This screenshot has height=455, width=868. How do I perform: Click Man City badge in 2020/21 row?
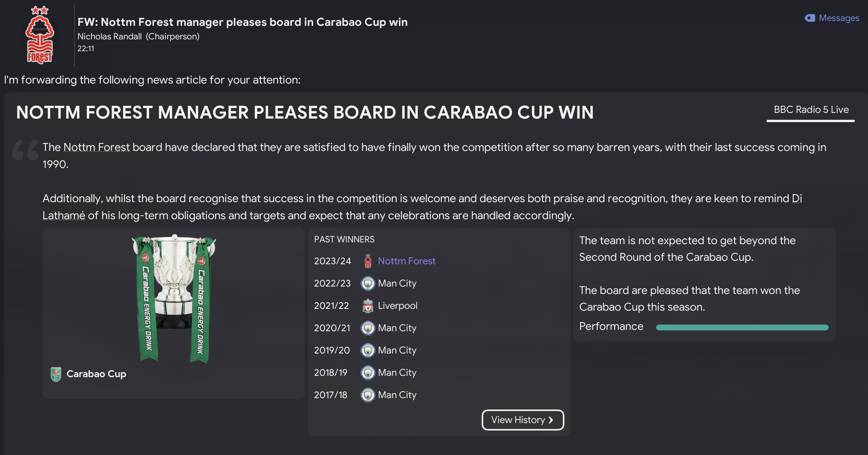pyautogui.click(x=368, y=328)
